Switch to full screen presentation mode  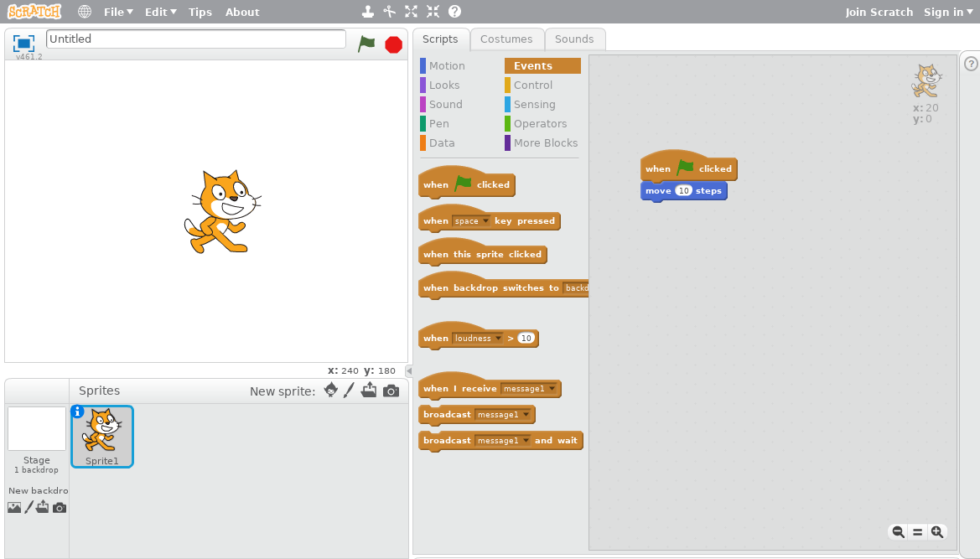pos(23,43)
